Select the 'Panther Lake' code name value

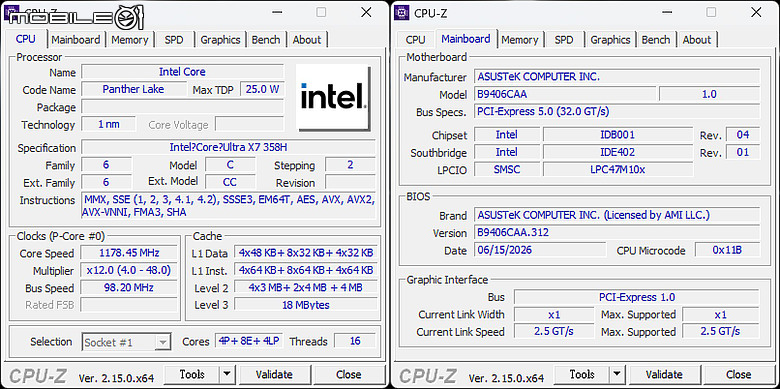[x=133, y=90]
